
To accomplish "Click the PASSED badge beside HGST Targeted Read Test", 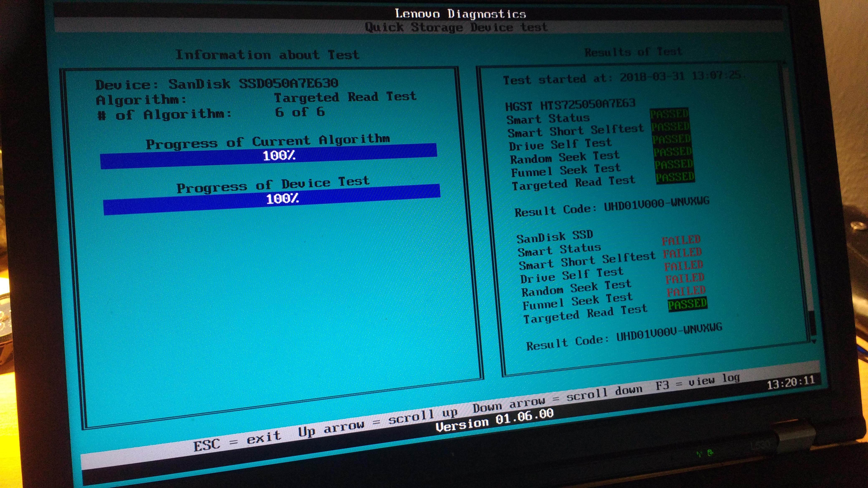I will [675, 177].
